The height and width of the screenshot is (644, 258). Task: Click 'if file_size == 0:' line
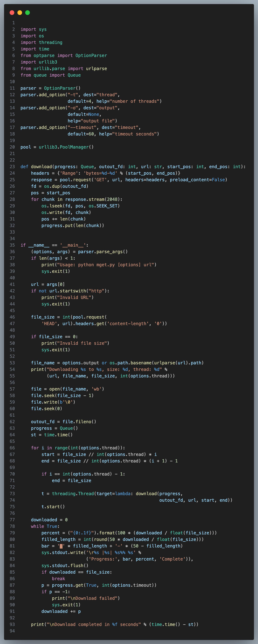(54, 336)
